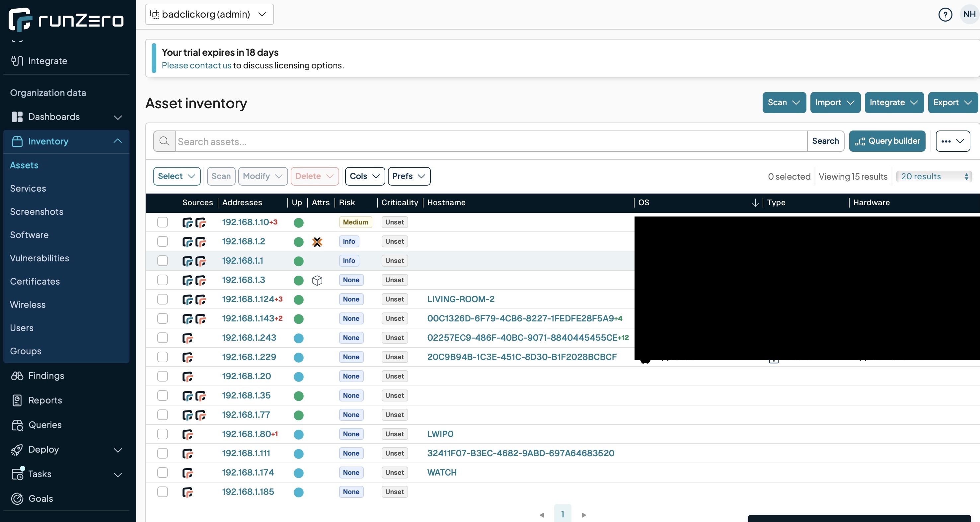Click the Query builder button

click(887, 141)
